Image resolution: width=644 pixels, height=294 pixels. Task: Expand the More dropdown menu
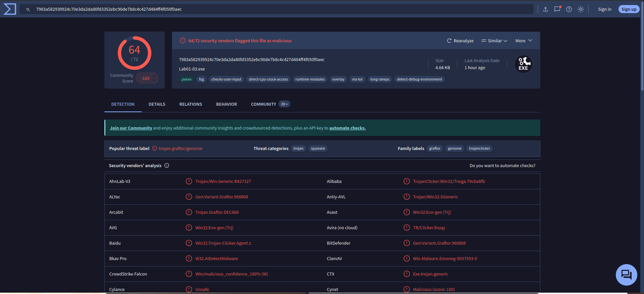coord(524,41)
